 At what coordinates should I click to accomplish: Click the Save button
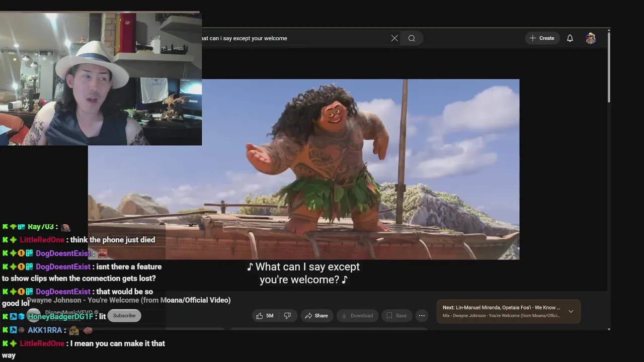coord(396,316)
